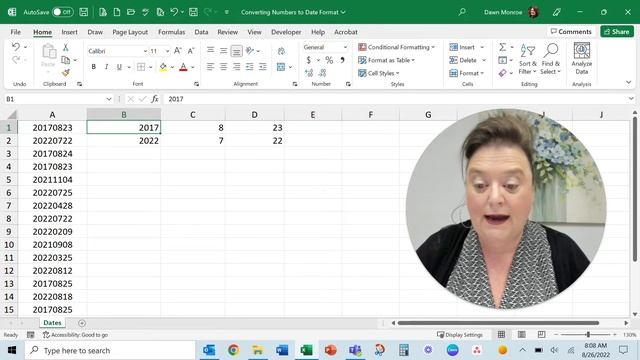
Task: Select the Dates sheet tab
Action: point(52,323)
